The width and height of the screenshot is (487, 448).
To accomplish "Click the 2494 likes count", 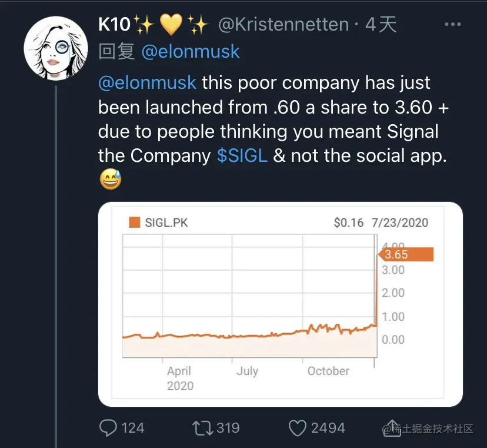I will [x=328, y=427].
